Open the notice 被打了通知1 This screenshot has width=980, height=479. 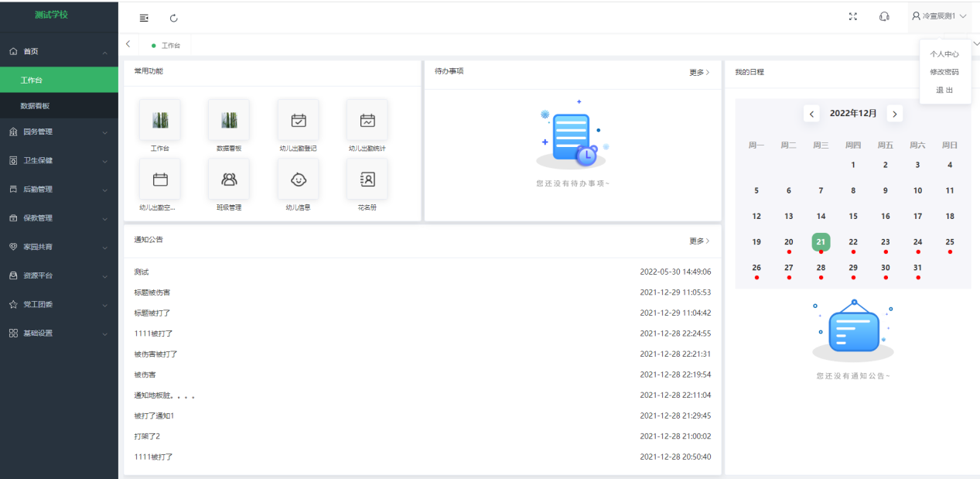tap(154, 416)
